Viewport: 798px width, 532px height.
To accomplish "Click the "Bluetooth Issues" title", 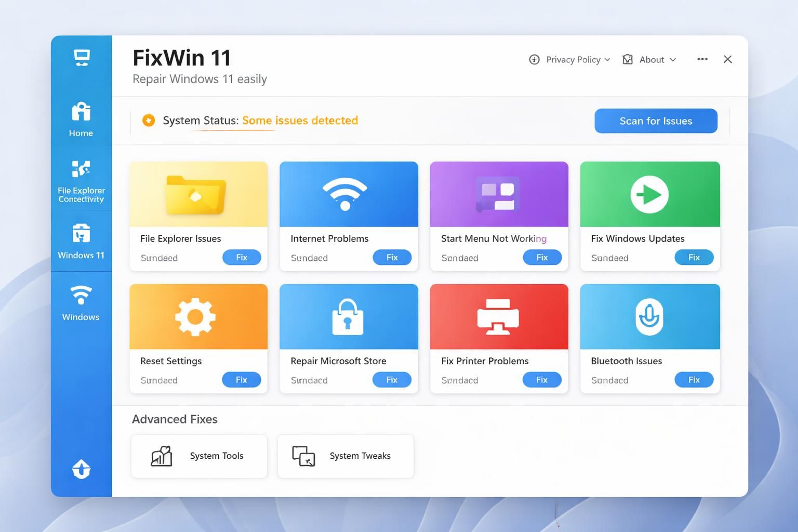I will (626, 361).
